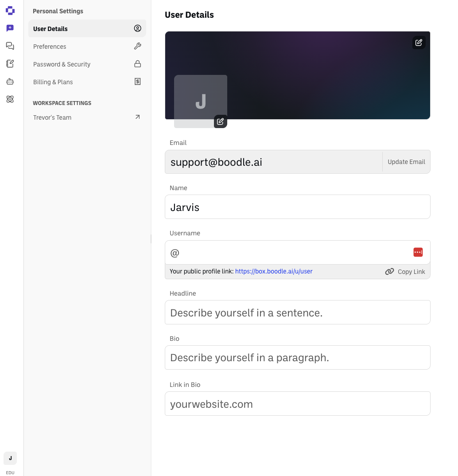
Task: Click the EDU label at bottom left
Action: tap(10, 472)
